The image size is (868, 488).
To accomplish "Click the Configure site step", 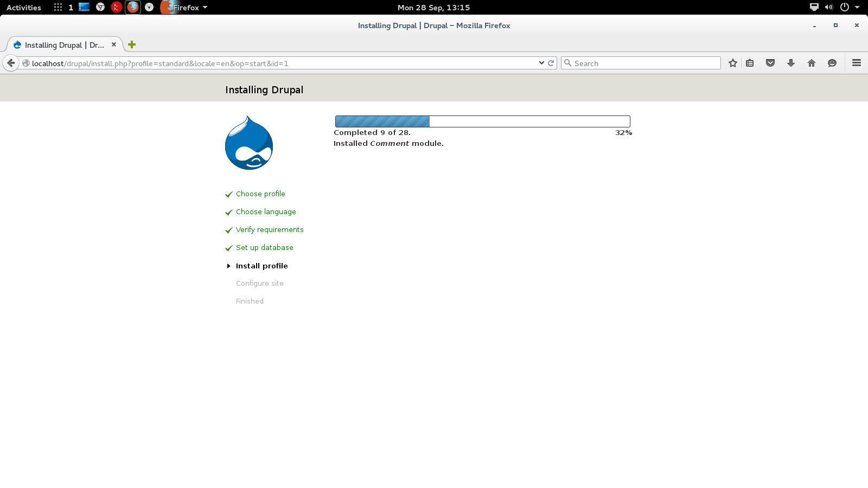I will [260, 284].
